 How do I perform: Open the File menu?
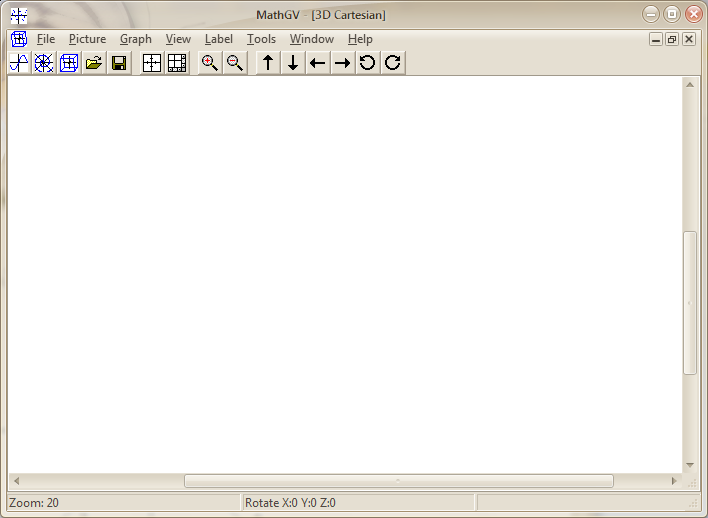click(46, 39)
